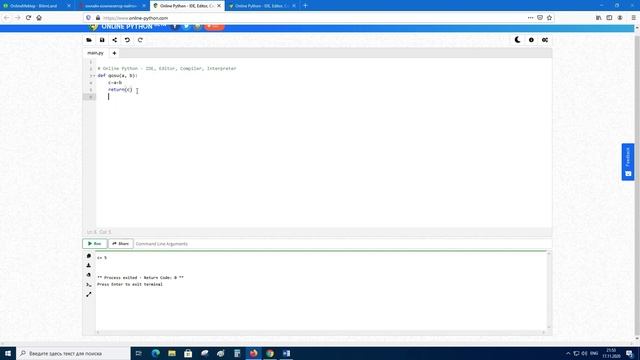640x360 pixels.
Task: Close the active Online Python browser tab
Action: click(x=219, y=6)
